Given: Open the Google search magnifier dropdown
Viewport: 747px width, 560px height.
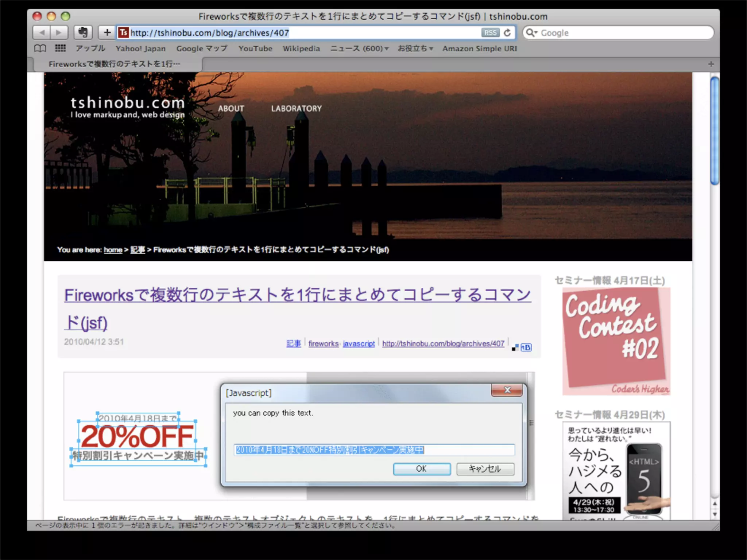Looking at the screenshot, I should (x=532, y=33).
